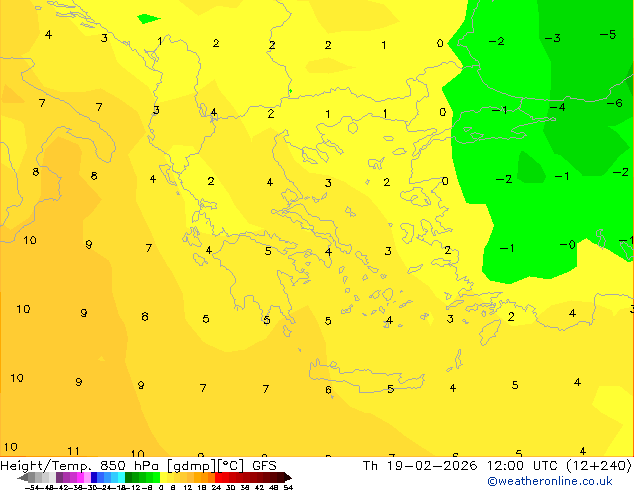Screen dimensions: 634x490
Task: Click the '-0' temperature value on map
Action: [567, 245]
